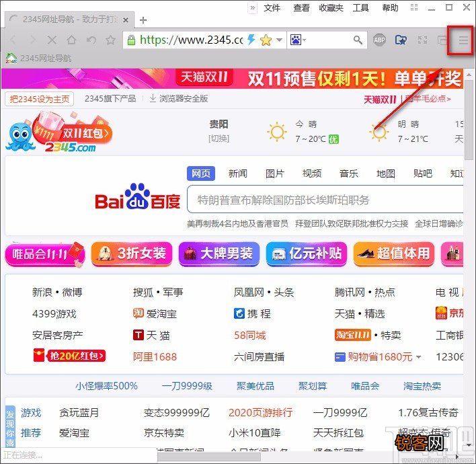Select the 地图 search tab
476x464 pixels.
pyautogui.click(x=386, y=173)
